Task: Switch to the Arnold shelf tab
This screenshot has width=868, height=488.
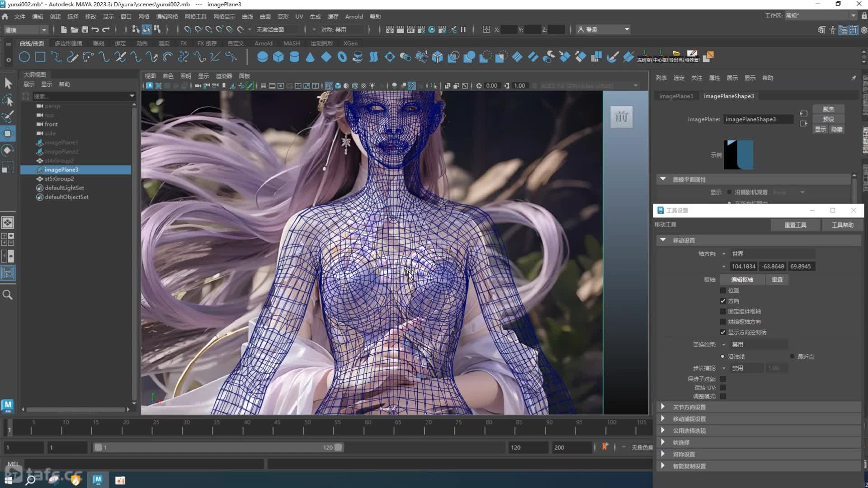Action: pyautogui.click(x=264, y=43)
